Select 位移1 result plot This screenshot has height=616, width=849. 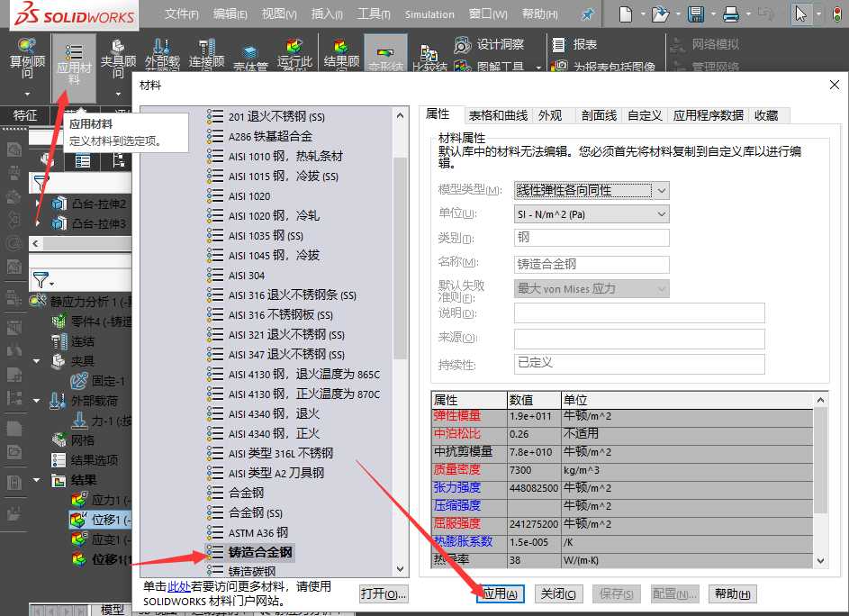point(101,521)
